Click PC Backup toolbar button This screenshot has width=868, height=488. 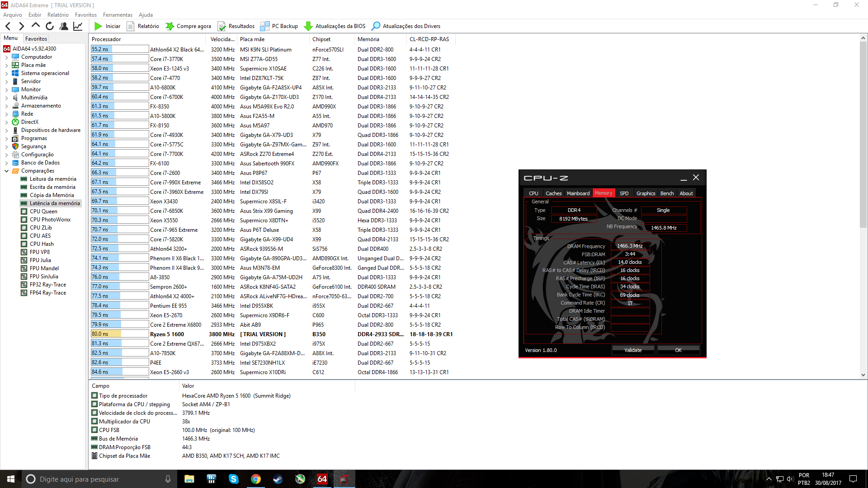point(279,26)
